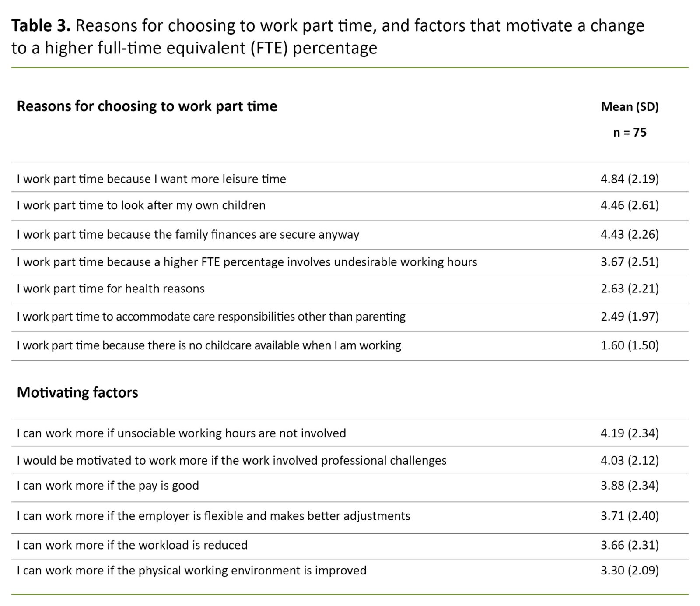This screenshot has height=606, width=700.
Task: Click the 'care responsibilities other than parenting' row
Action: 211,317
